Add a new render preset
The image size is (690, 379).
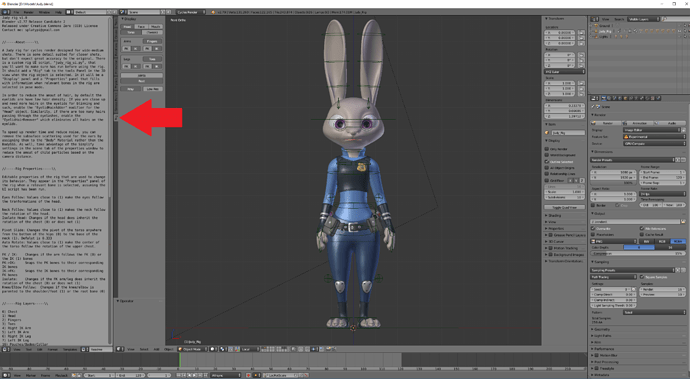point(678,160)
